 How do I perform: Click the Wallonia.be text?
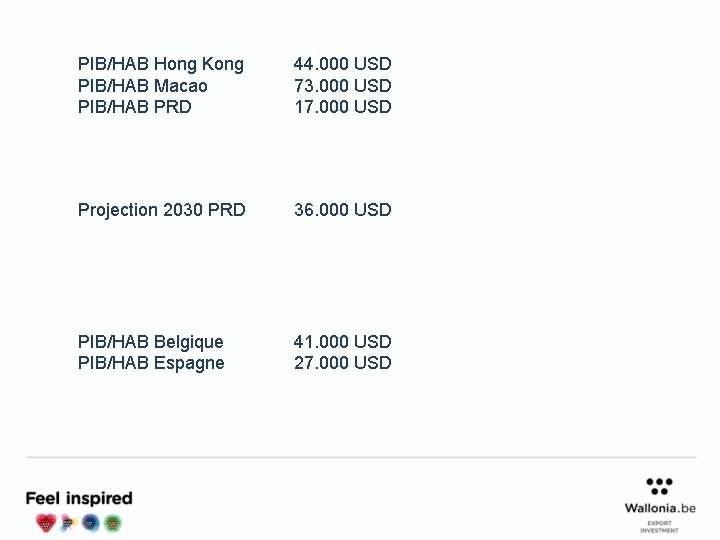point(660,508)
